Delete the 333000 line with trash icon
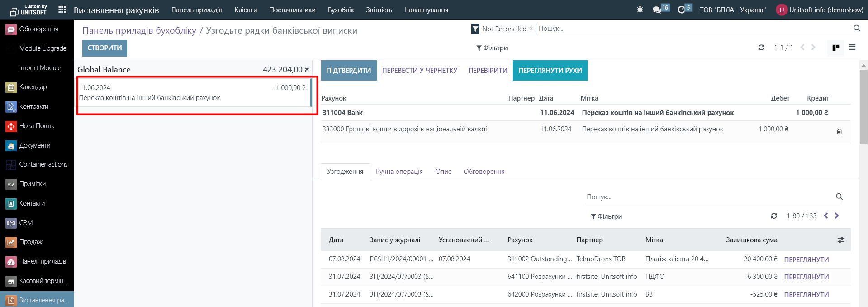This screenshot has width=868, height=307. [x=839, y=132]
